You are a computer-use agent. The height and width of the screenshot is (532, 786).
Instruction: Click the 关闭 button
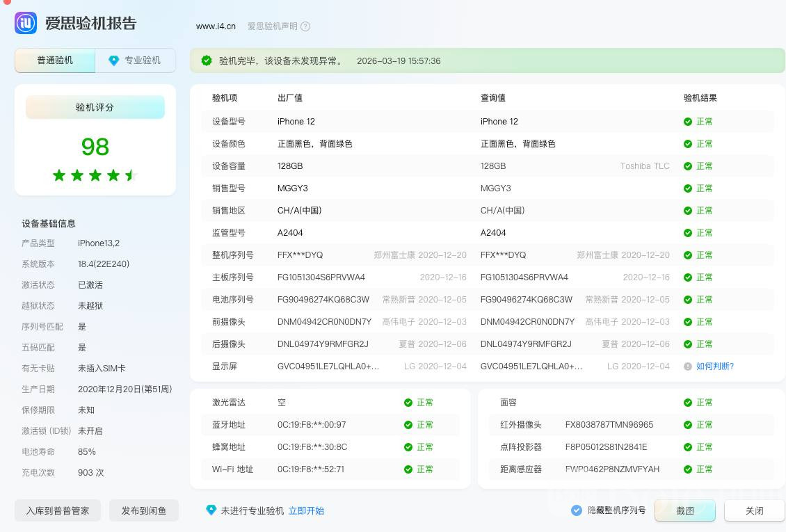pos(754,510)
